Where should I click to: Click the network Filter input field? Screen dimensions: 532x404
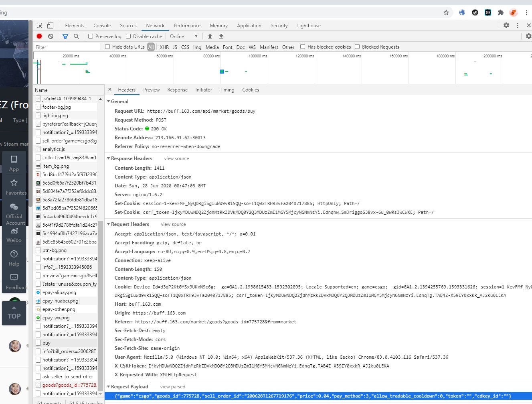point(67,47)
